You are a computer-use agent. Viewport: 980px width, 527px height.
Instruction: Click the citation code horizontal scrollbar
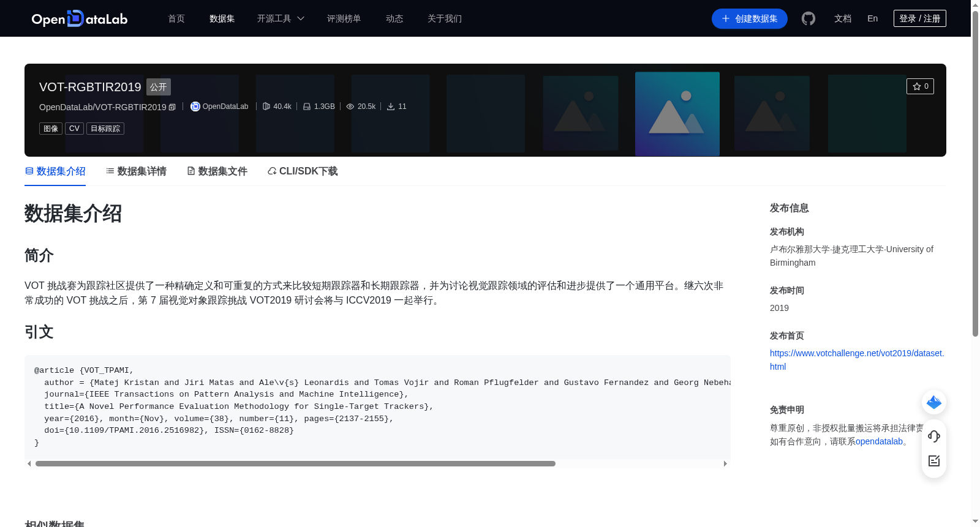(295, 463)
